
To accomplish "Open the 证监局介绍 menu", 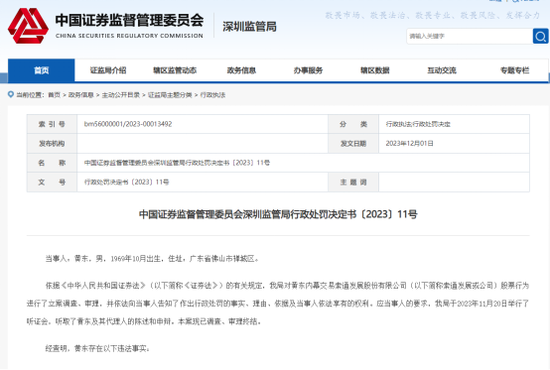I will coord(108,70).
